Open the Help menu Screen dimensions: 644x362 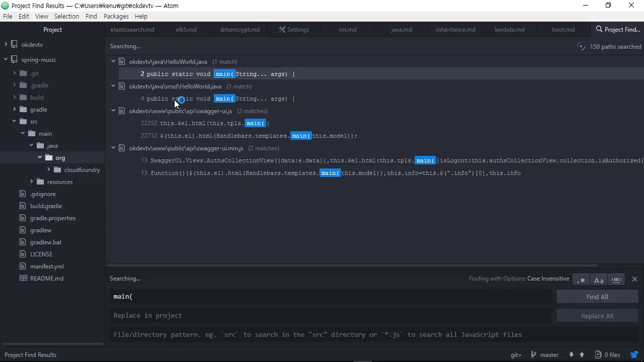[x=141, y=16]
